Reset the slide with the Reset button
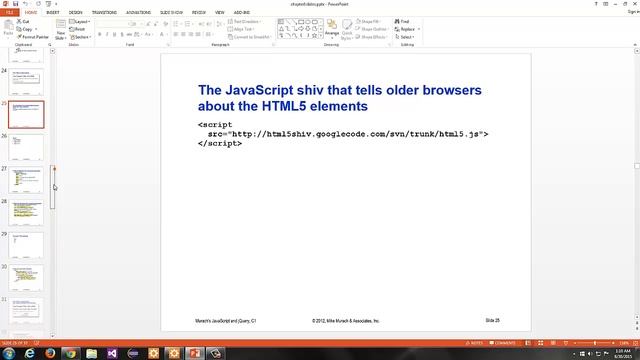Image resolution: width=640 pixels, height=360 pixels. point(77,29)
